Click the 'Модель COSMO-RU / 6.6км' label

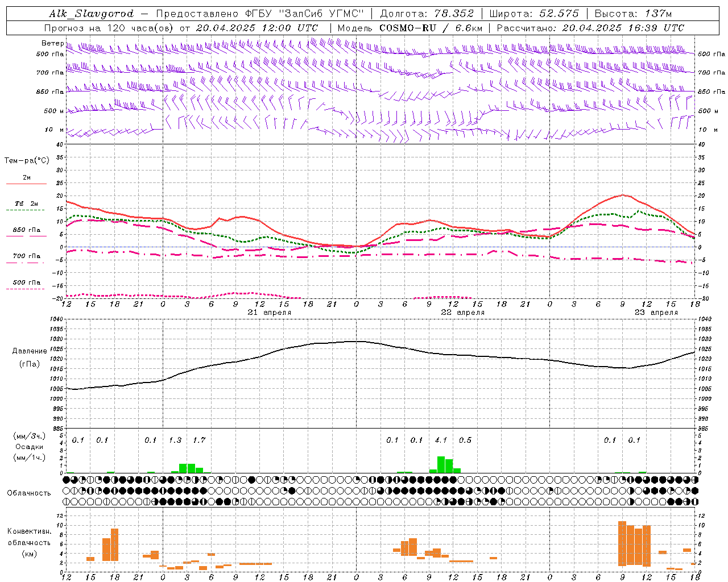point(409,28)
